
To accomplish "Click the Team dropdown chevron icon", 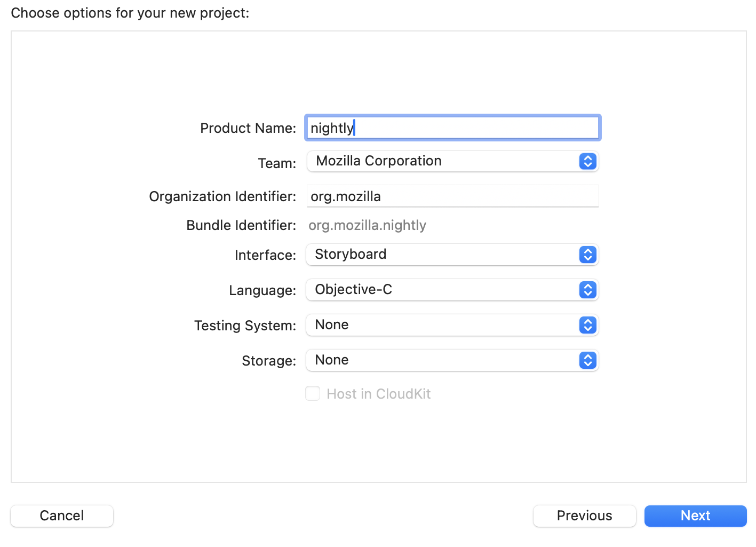I will (x=587, y=161).
